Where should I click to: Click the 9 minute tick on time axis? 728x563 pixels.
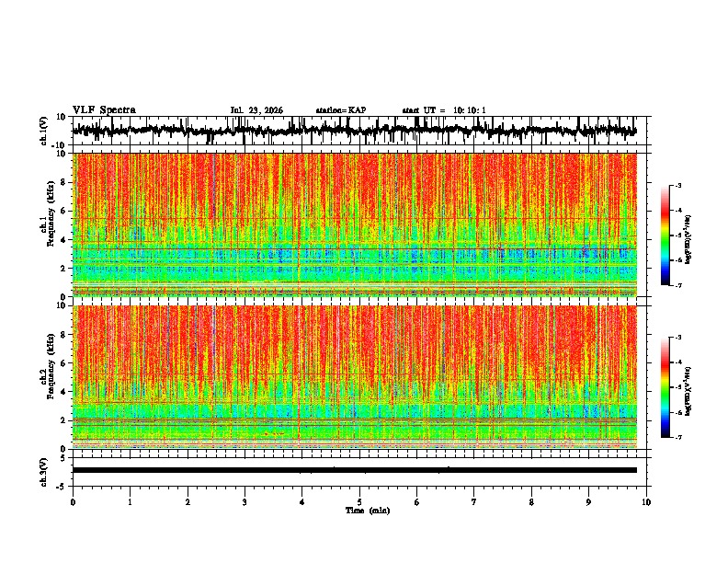click(588, 502)
